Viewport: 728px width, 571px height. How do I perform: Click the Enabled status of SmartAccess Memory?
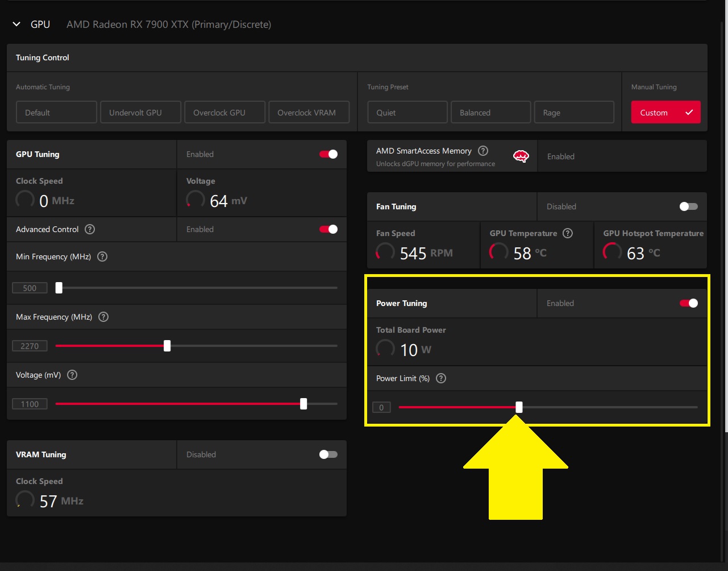pyautogui.click(x=561, y=156)
